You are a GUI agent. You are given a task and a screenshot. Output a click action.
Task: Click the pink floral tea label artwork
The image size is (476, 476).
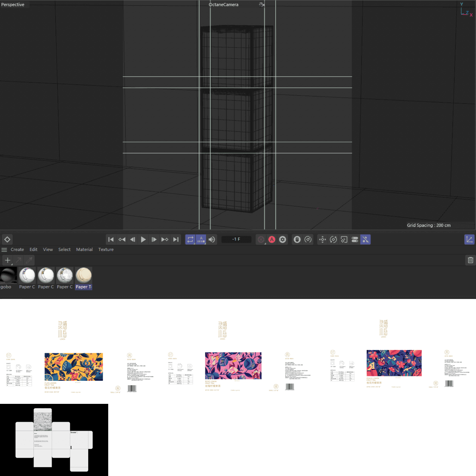tap(233, 366)
